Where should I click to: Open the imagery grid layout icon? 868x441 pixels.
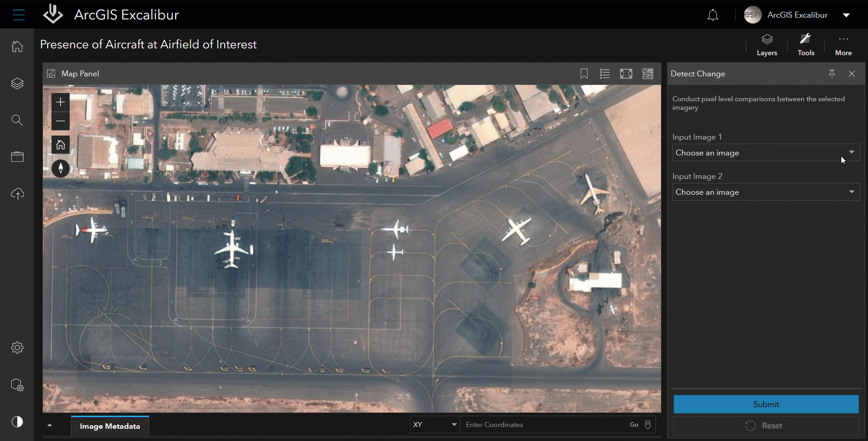click(647, 73)
